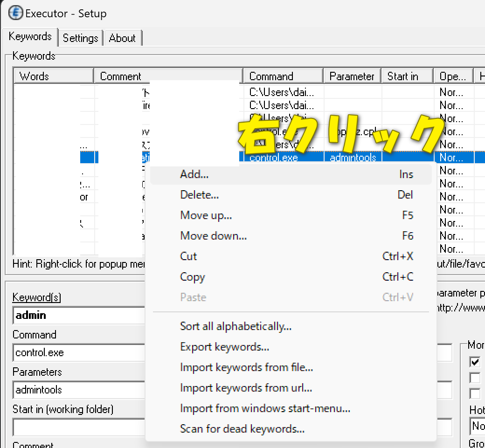The height and width of the screenshot is (448, 485).
Task: Uncheck the ticked checkbox at the right edge
Action: point(475,362)
